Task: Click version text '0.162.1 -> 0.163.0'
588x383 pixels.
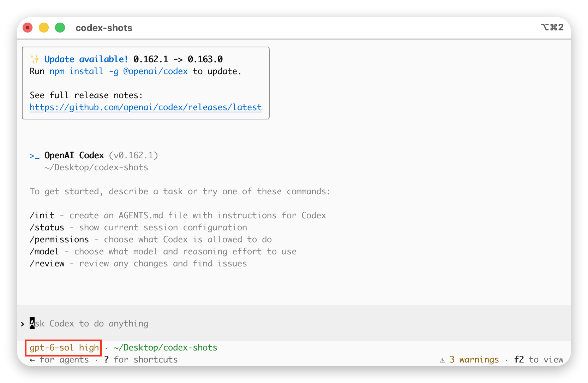Action: pos(178,59)
